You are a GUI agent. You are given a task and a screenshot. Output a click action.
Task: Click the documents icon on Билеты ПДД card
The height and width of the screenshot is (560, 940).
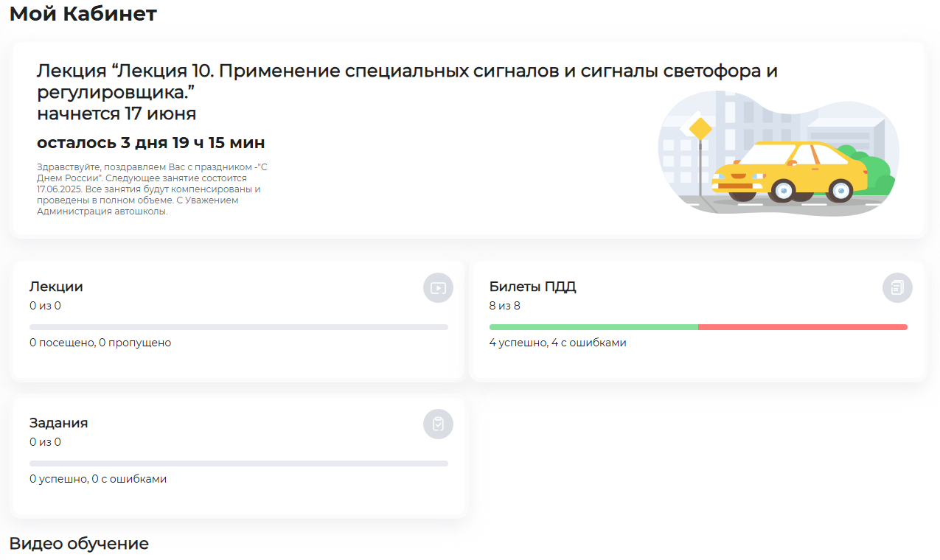pos(897,288)
